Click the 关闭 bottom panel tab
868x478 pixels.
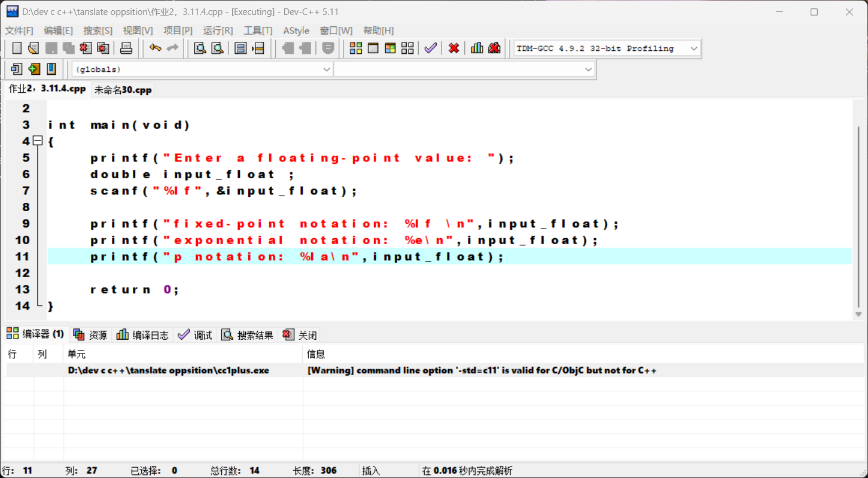(300, 335)
